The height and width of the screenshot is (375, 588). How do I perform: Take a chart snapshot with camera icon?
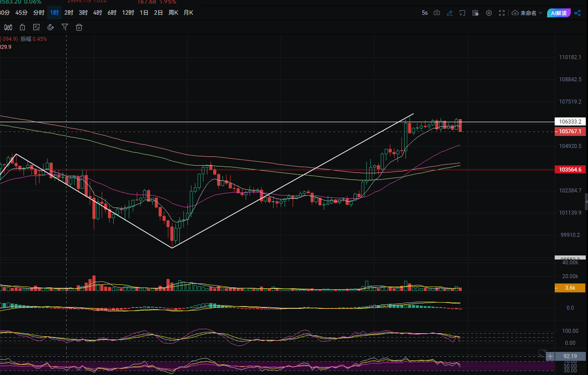(x=437, y=13)
